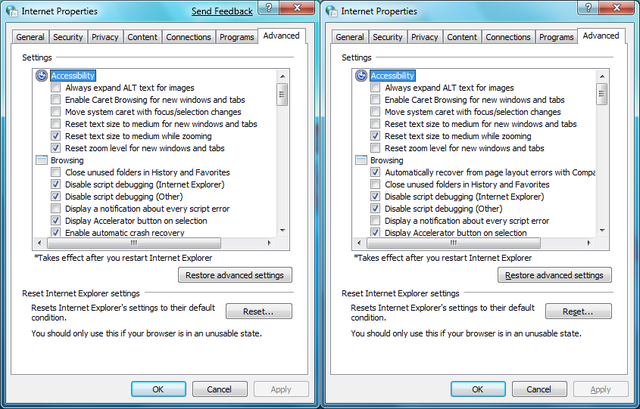Enable Caret Browsing checkbox in left dialog
Image resolution: width=640 pixels, height=409 pixels.
tap(55, 100)
